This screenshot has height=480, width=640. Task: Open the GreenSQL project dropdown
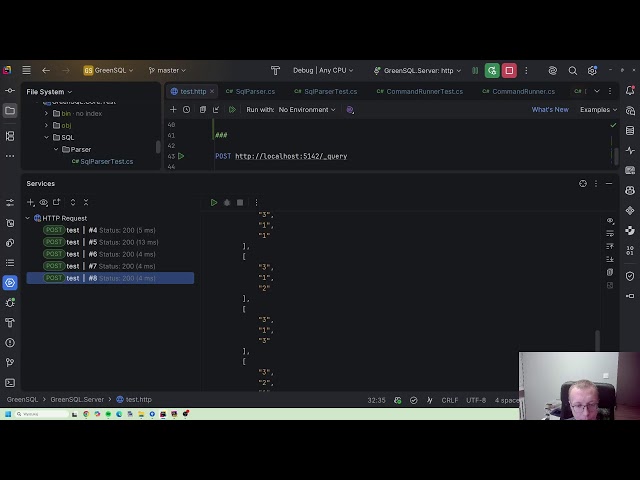pyautogui.click(x=109, y=70)
